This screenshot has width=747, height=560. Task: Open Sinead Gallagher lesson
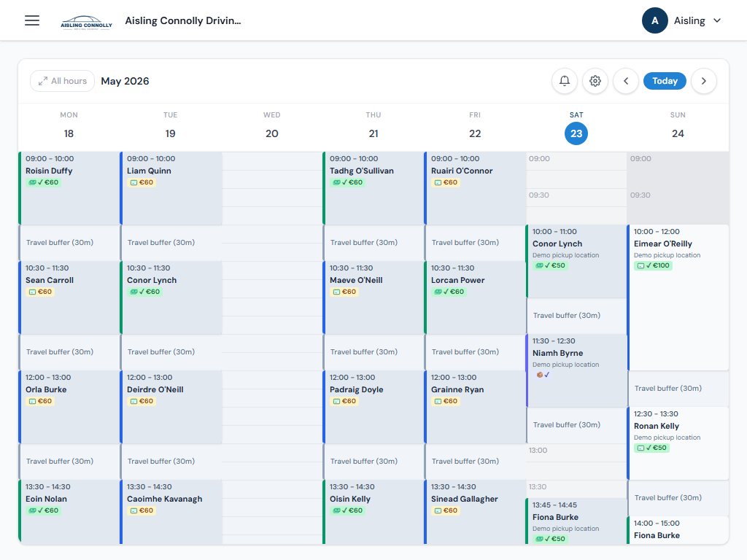tap(474, 512)
